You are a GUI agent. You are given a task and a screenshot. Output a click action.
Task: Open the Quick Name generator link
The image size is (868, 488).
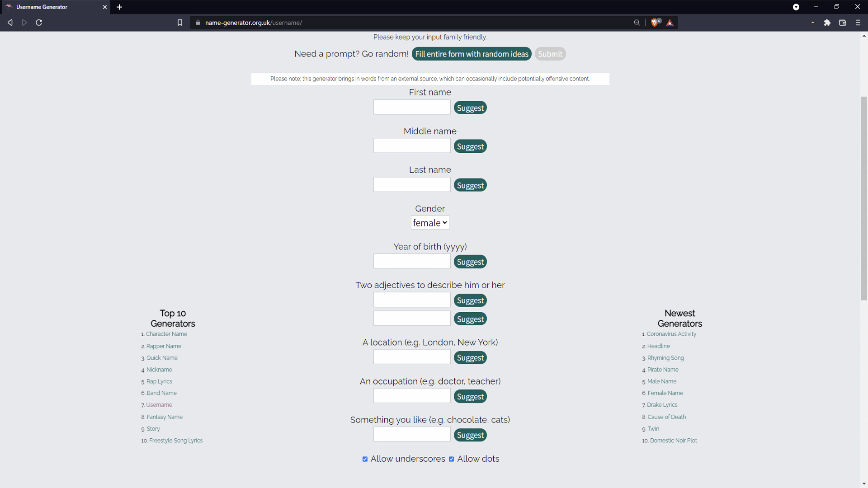(x=162, y=358)
